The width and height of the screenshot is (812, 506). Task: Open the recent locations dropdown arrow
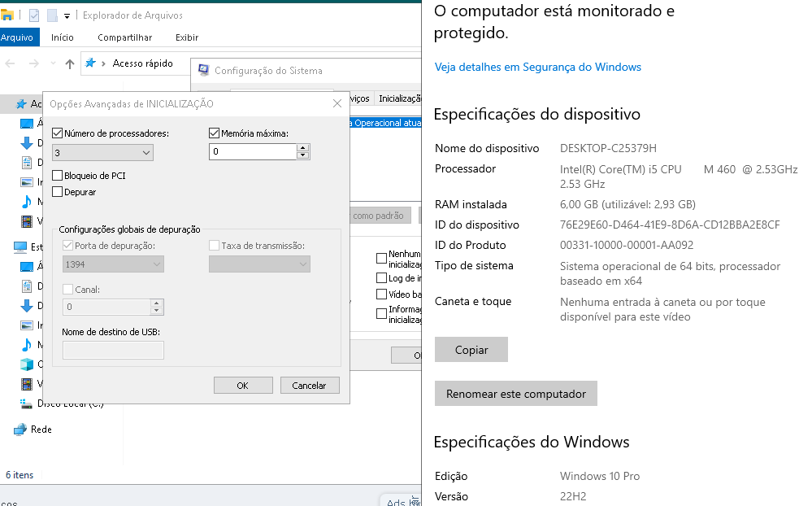[x=53, y=63]
